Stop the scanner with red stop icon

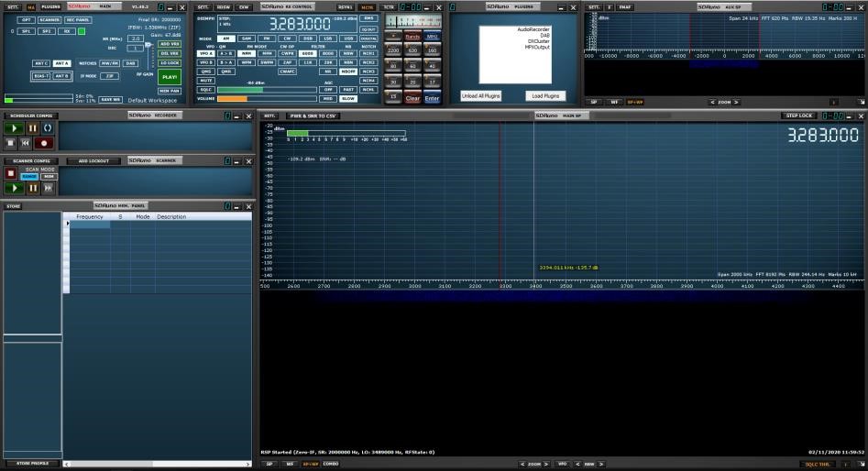(11, 173)
